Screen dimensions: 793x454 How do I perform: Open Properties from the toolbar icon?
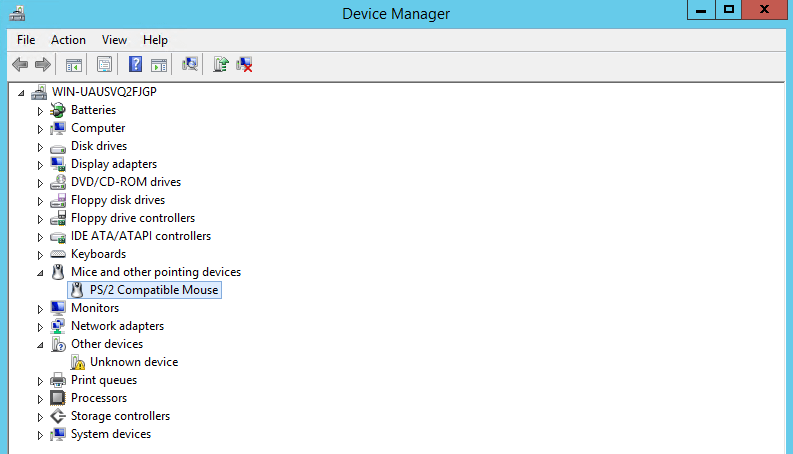point(103,65)
